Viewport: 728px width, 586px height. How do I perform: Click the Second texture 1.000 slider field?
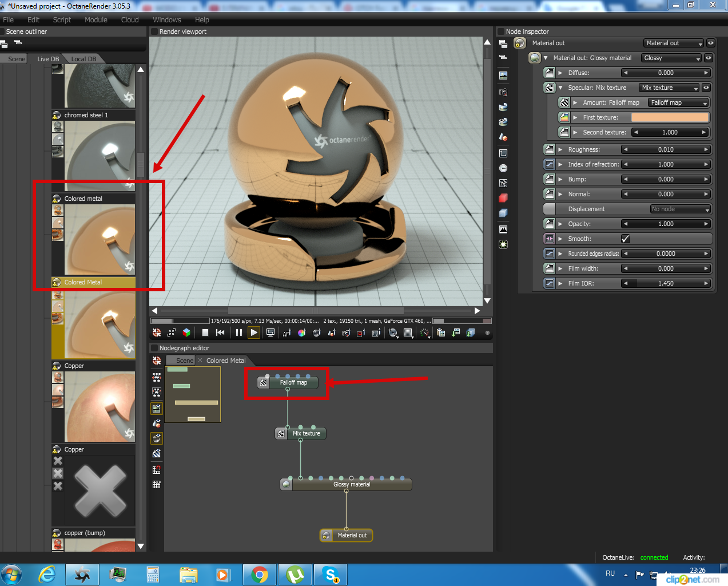click(x=670, y=132)
